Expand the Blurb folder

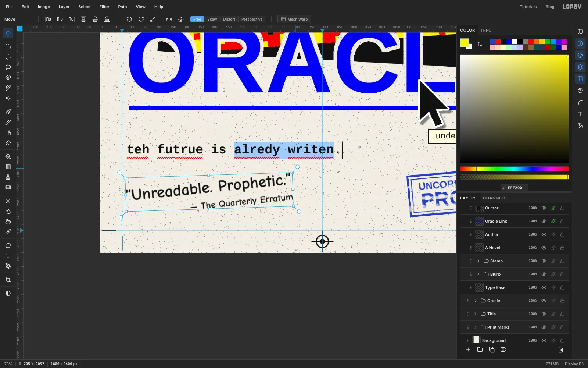click(478, 274)
